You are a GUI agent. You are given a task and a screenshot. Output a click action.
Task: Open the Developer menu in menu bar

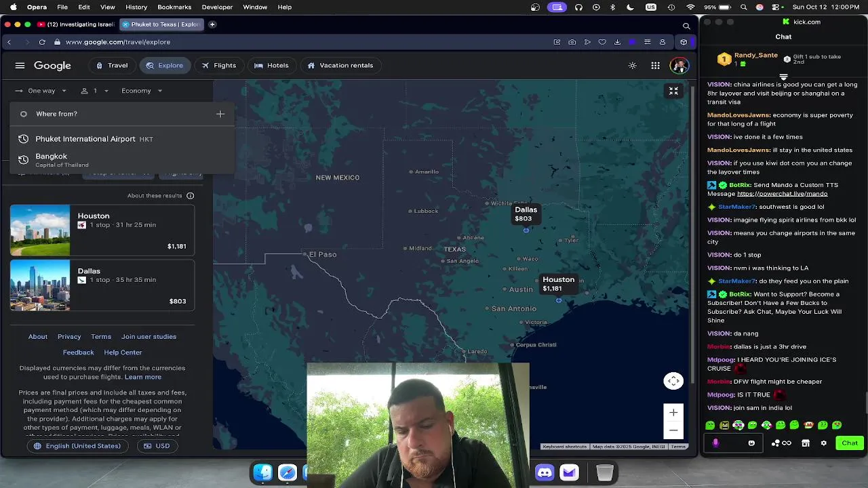click(217, 7)
